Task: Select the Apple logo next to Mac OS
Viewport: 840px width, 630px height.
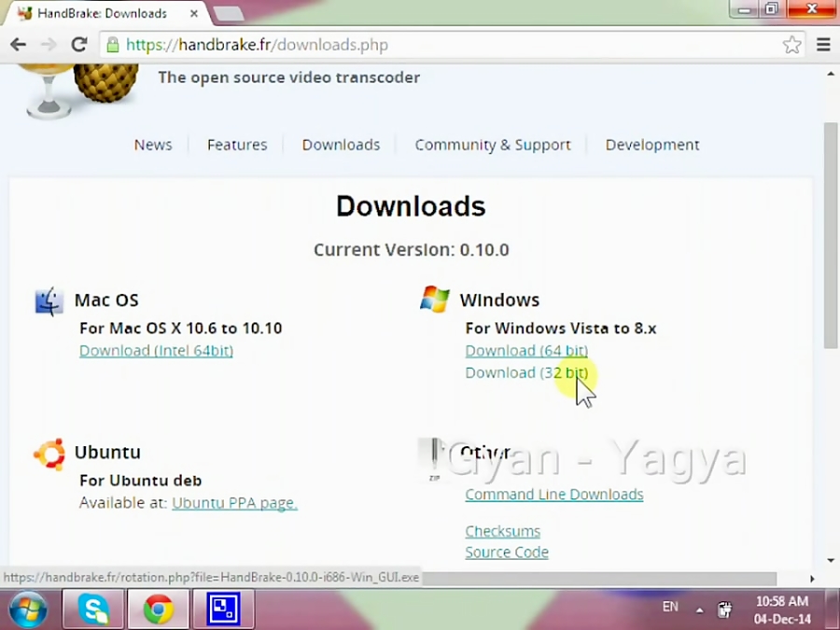Action: point(48,301)
